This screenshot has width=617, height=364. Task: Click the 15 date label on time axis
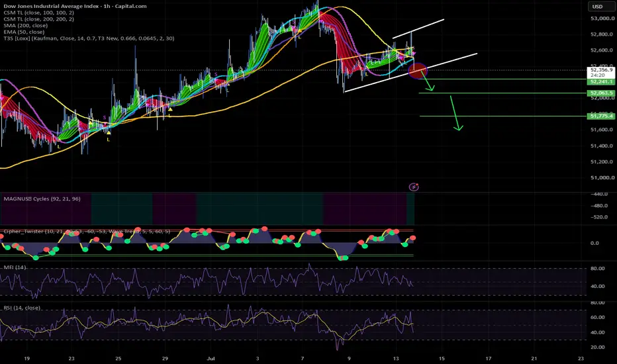[442, 359]
